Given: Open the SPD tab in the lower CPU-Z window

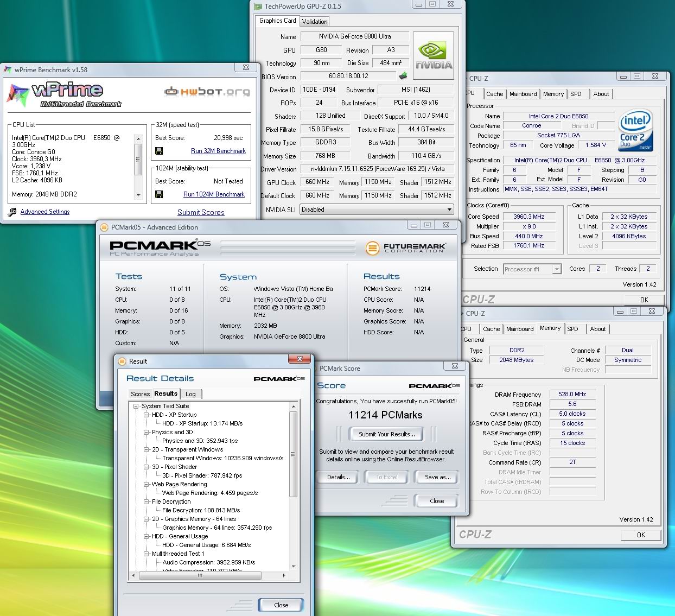Looking at the screenshot, I should click(x=572, y=329).
